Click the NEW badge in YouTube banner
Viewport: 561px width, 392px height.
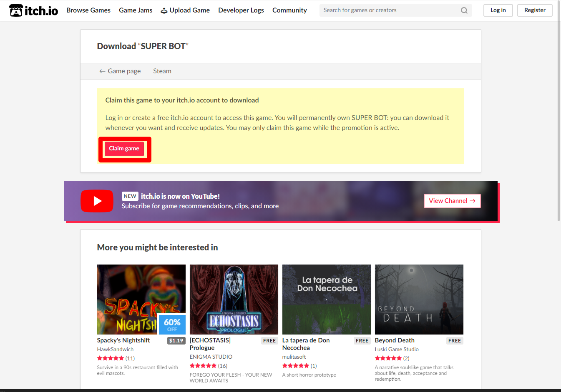click(x=130, y=196)
